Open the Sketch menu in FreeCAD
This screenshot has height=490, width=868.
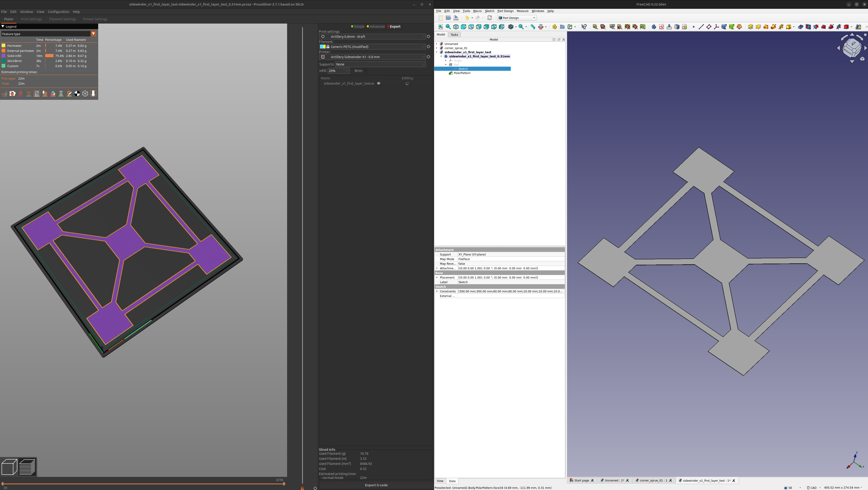click(x=489, y=11)
